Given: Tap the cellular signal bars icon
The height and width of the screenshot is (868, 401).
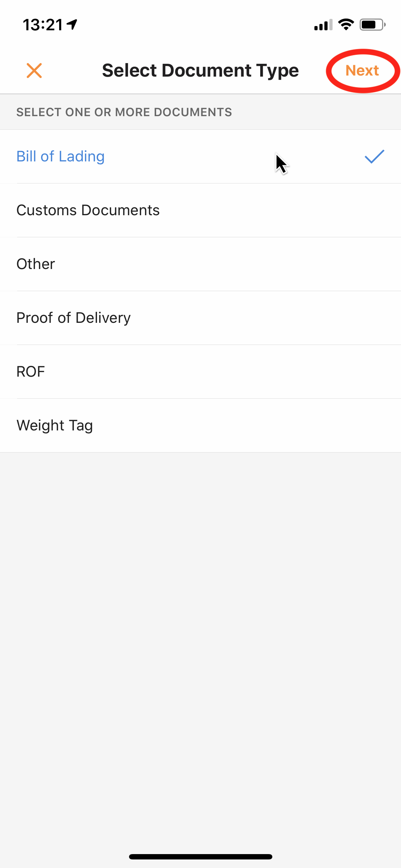Looking at the screenshot, I should coord(323,25).
